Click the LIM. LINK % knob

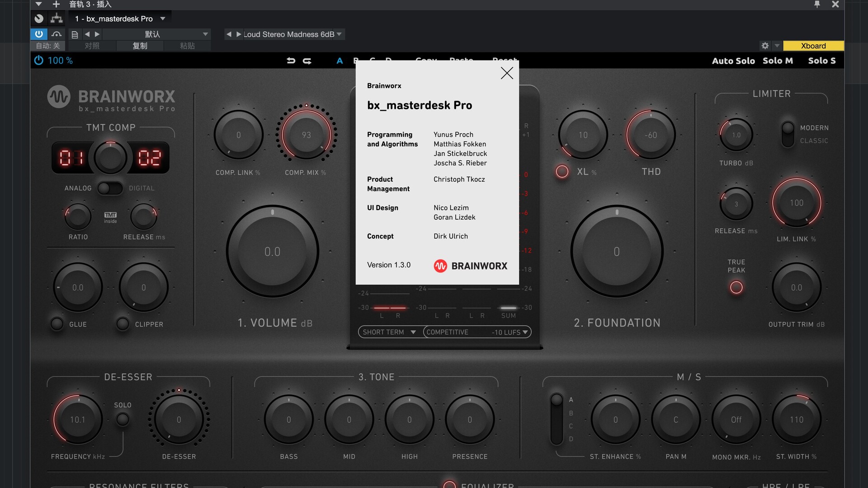click(x=797, y=203)
